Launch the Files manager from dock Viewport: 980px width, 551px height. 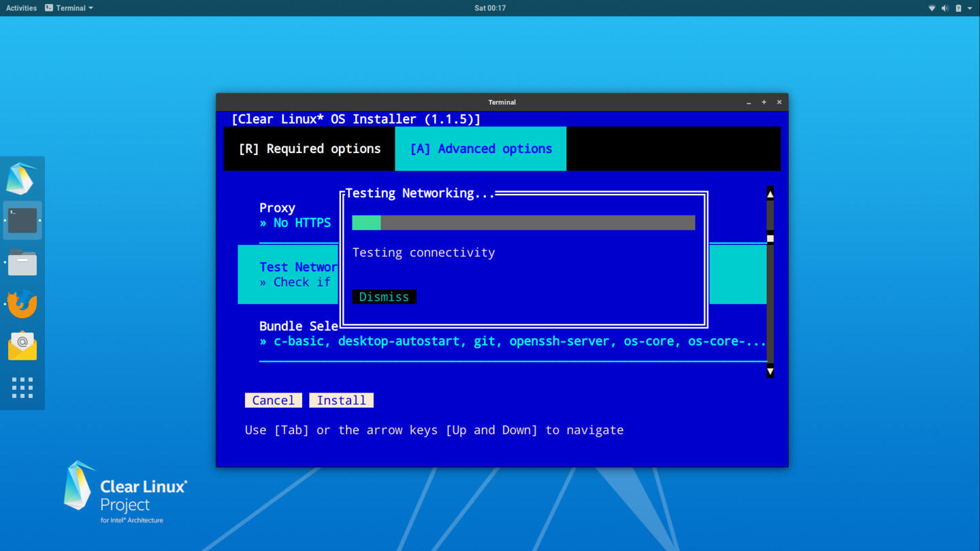click(x=22, y=262)
